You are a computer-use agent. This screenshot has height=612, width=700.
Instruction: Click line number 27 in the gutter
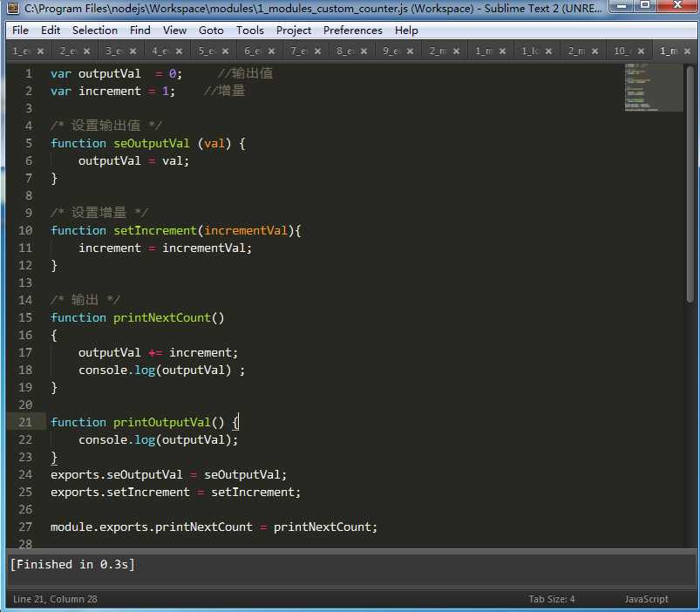click(x=25, y=527)
